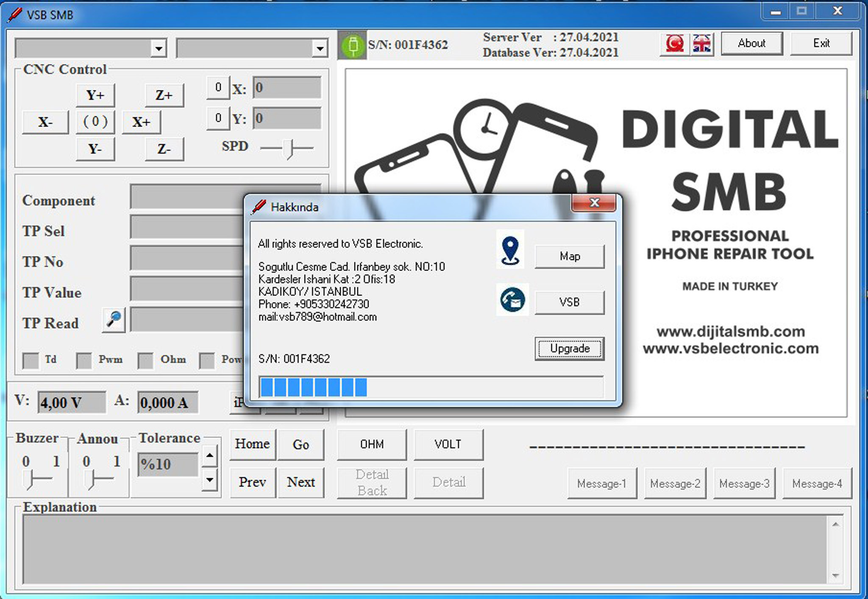The width and height of the screenshot is (868, 599).
Task: Click the (0) zero position button
Action: 95,122
